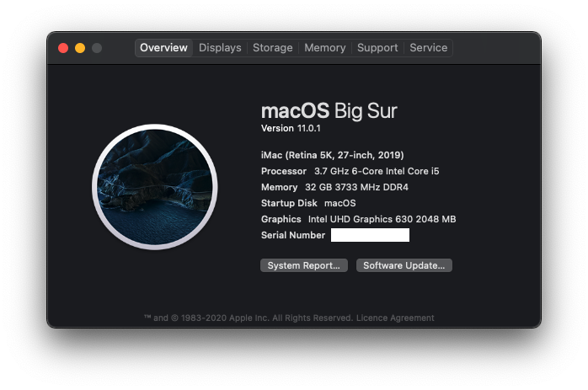Click the macOS Big Sur circular logo
Viewport: 588px width, 390px height.
(x=154, y=187)
